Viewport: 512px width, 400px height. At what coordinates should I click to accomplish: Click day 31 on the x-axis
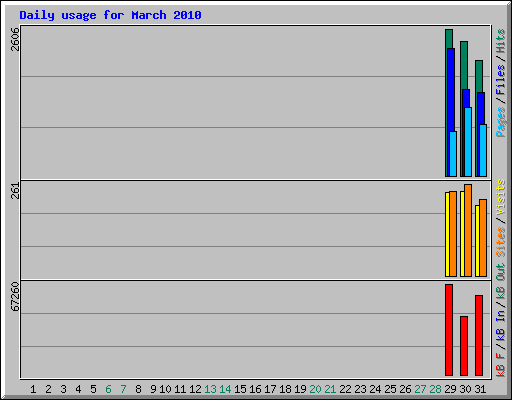(480, 389)
